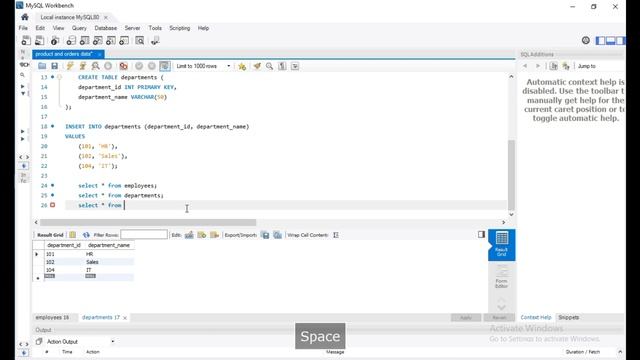The image size is (640, 360).
Task: Collapse CREATE TABLE fold marker at line 13
Action: coord(59,77)
